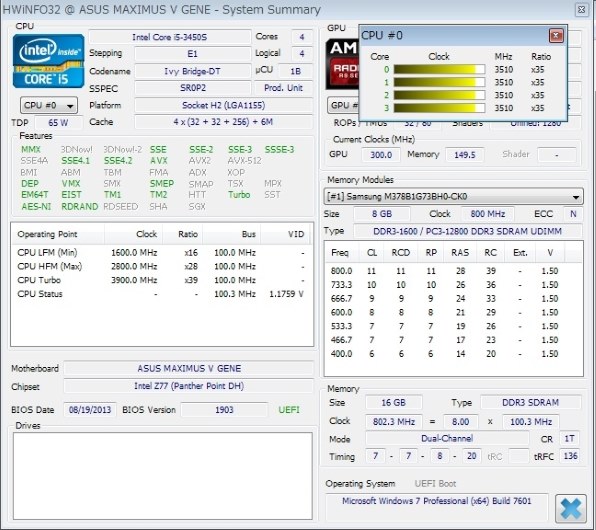Click the green UEFI label
596x530 pixels.
[x=289, y=410]
